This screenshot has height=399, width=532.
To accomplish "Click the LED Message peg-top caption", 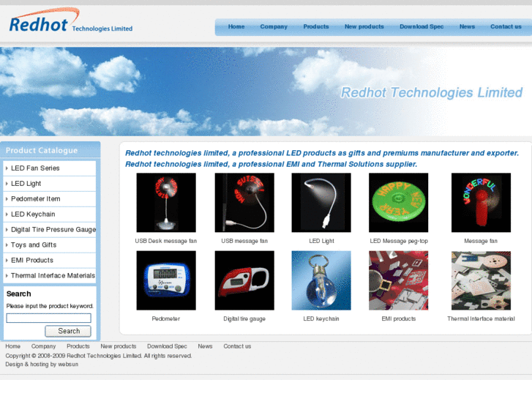I will tap(399, 241).
